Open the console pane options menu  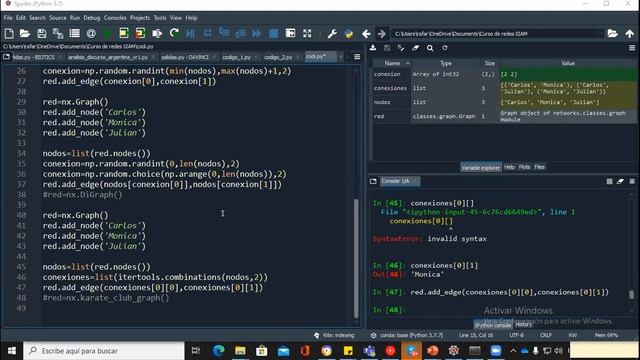point(632,181)
